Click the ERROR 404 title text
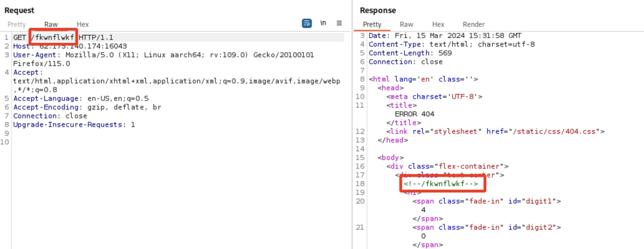Viewport: 644px width, 249px height. click(x=414, y=114)
